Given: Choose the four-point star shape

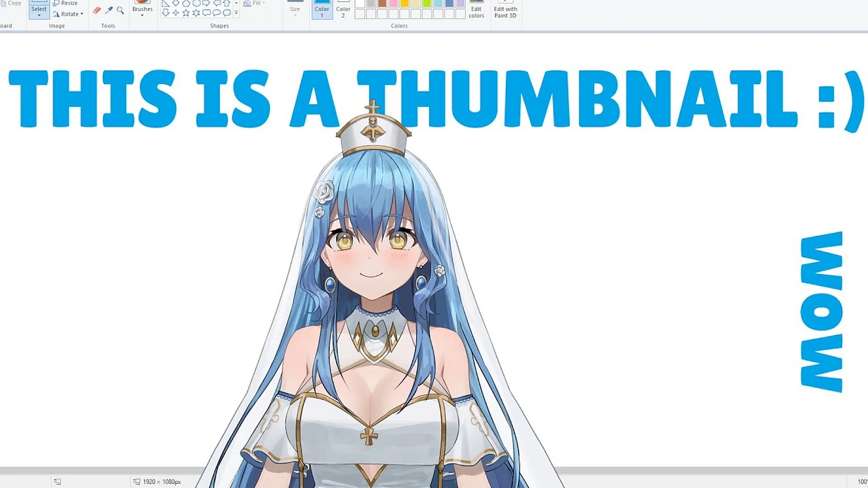Looking at the screenshot, I should point(175,13).
